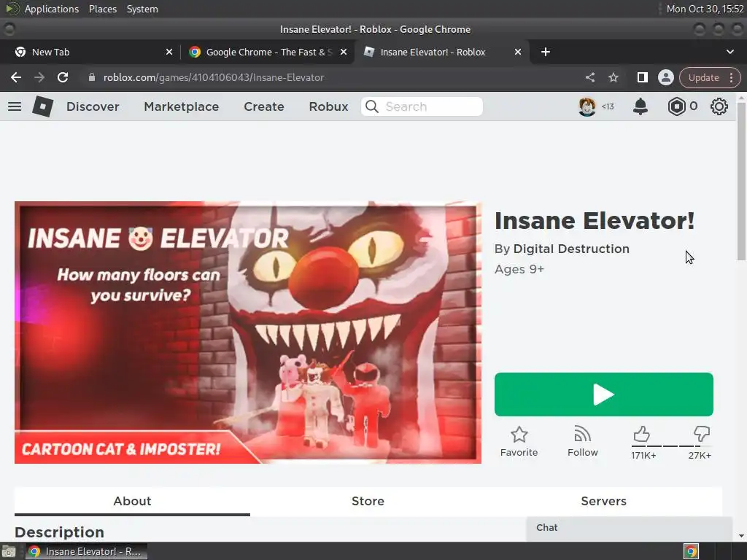Expand the tab search dropdown arrow
The width and height of the screenshot is (747, 560).
729,52
